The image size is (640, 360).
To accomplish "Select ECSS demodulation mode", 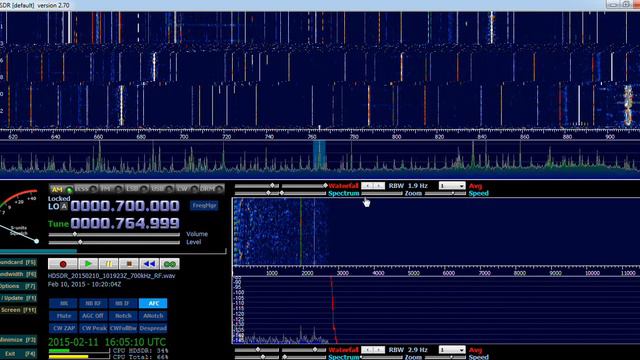I will coord(86,189).
